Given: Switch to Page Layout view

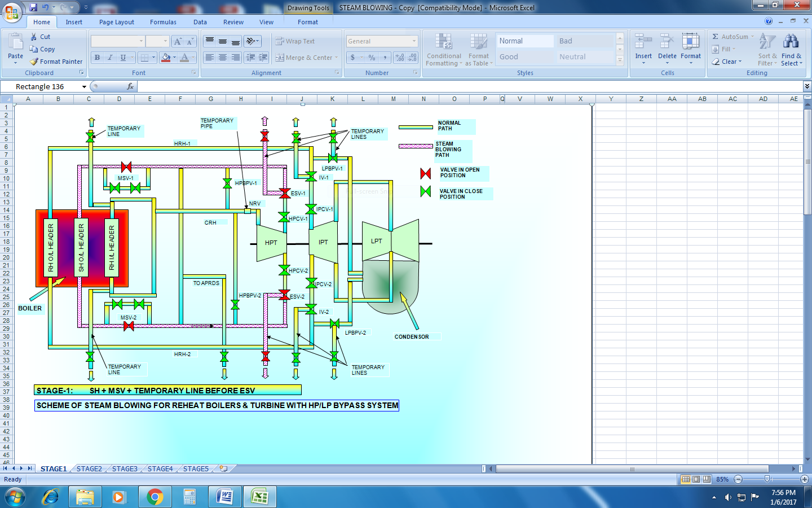Looking at the screenshot, I should [x=696, y=479].
